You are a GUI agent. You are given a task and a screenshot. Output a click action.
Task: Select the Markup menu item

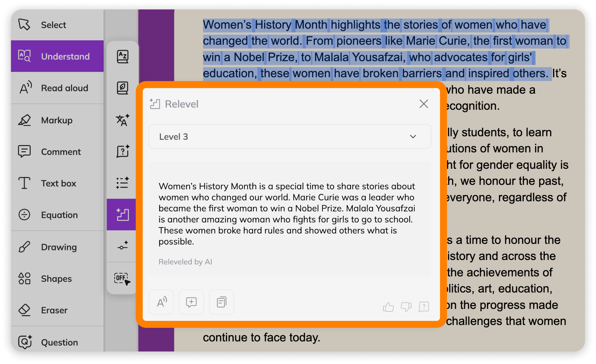(x=57, y=120)
